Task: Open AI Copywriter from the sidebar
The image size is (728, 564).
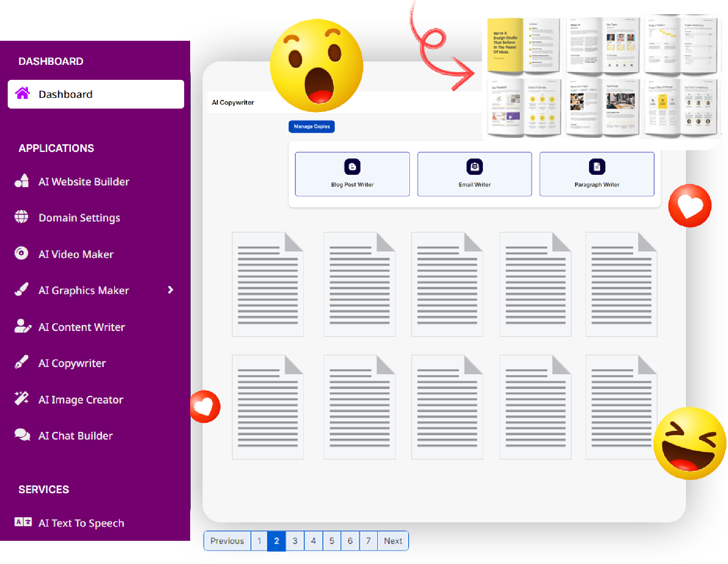Action: 72,363
